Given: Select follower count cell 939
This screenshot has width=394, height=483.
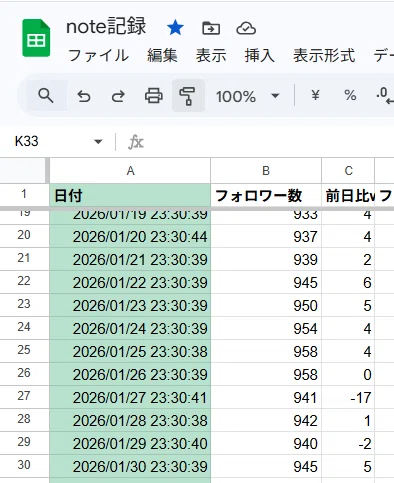Looking at the screenshot, I should (x=266, y=259).
